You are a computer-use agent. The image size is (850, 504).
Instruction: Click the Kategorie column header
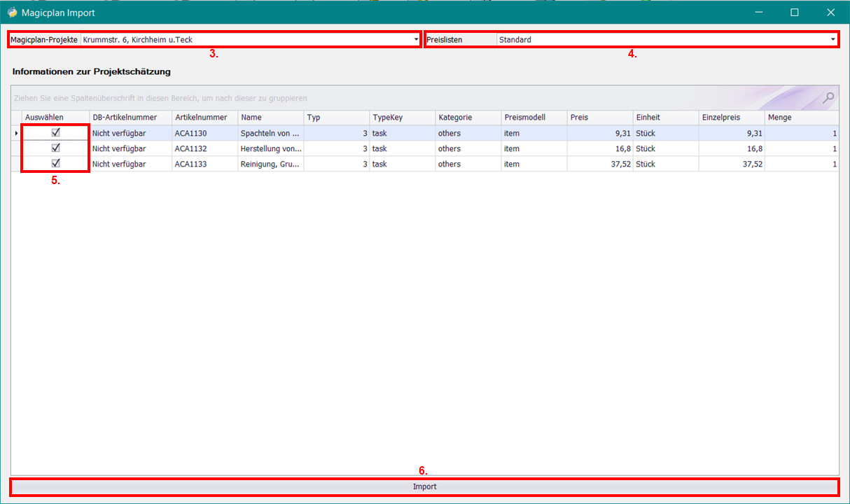(x=468, y=118)
